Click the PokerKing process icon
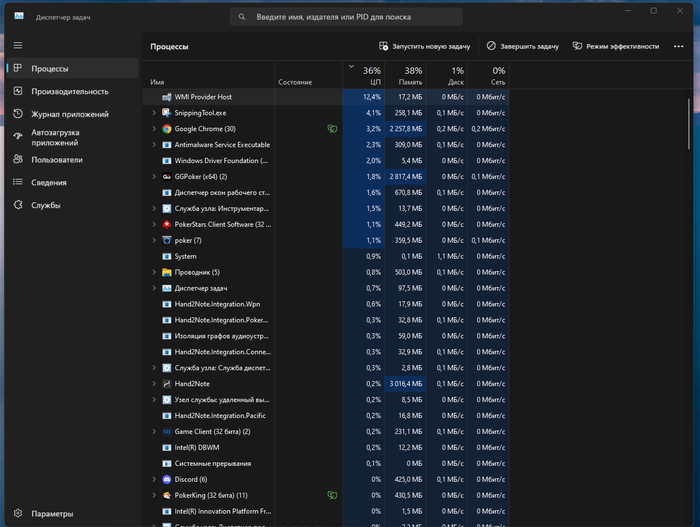 click(167, 495)
